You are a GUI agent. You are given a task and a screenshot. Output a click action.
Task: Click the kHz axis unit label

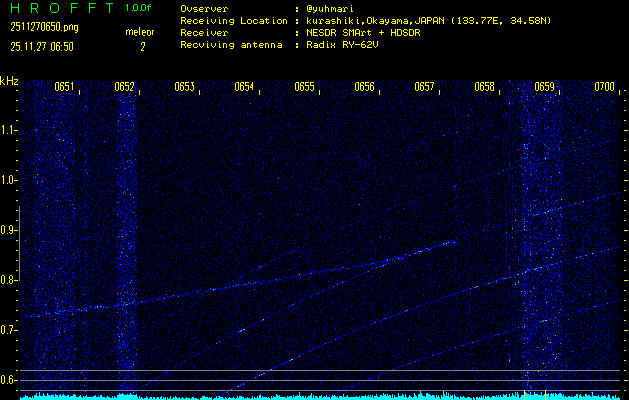[x=9, y=81]
